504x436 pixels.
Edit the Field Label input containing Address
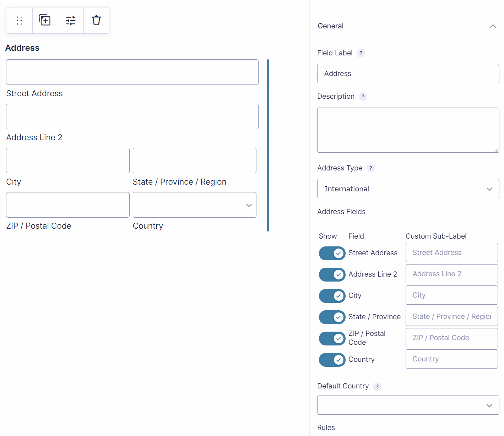pos(408,73)
